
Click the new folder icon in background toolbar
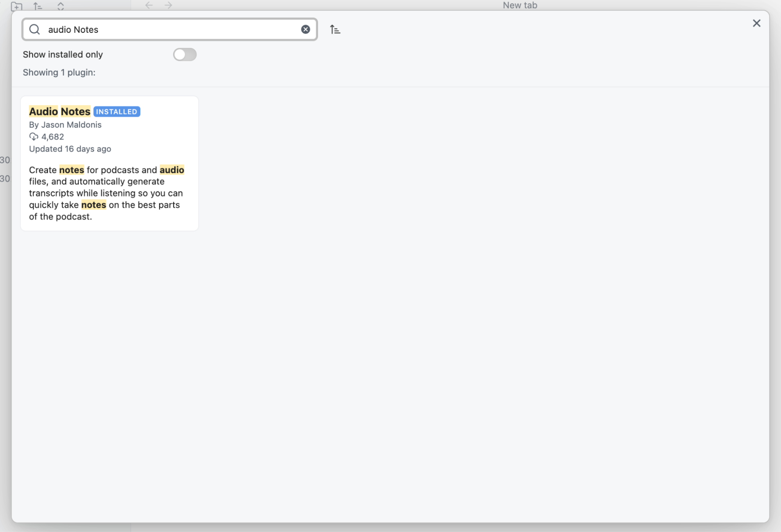pos(16,6)
